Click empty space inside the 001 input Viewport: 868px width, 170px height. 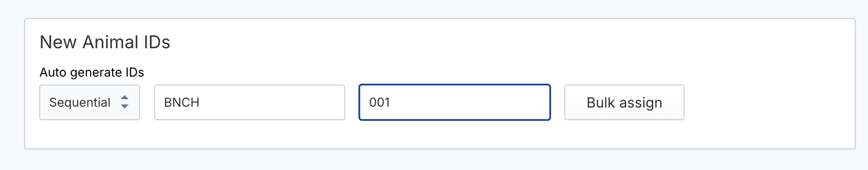pyautogui.click(x=477, y=102)
